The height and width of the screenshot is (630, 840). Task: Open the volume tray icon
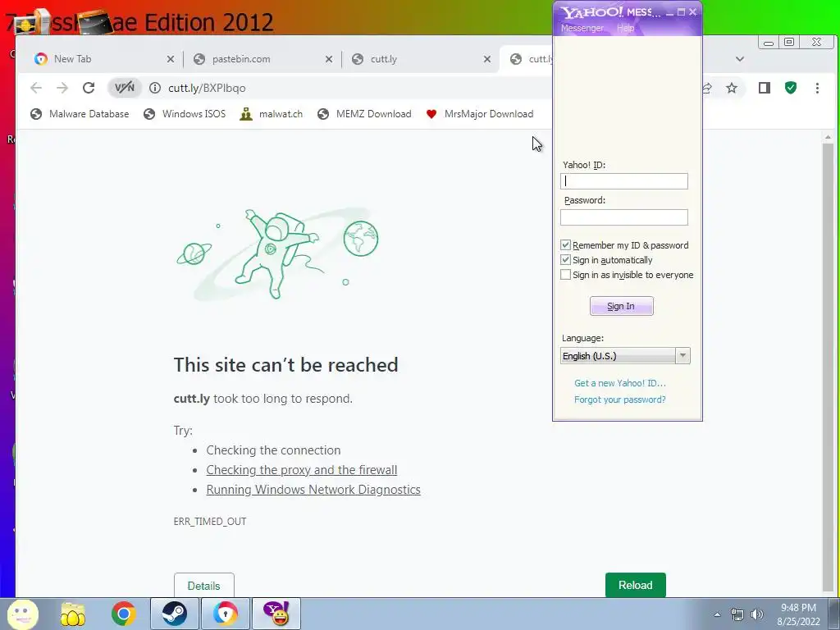pos(757,614)
